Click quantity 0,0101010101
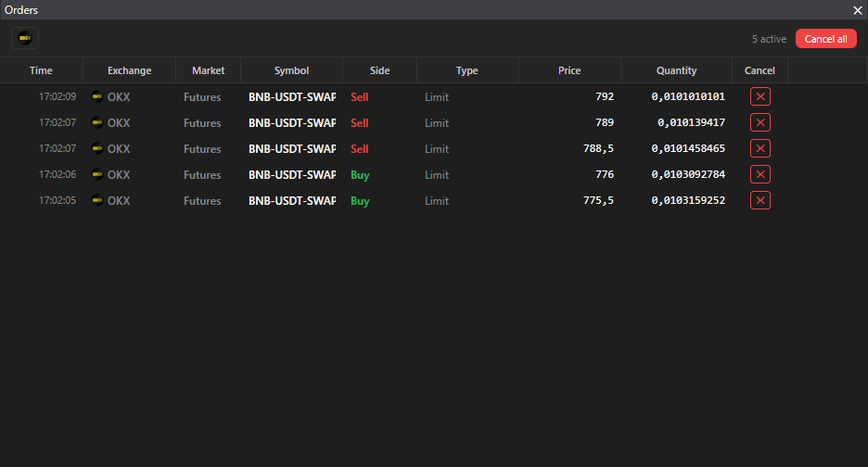Viewport: 868px width, 467px height. [688, 96]
